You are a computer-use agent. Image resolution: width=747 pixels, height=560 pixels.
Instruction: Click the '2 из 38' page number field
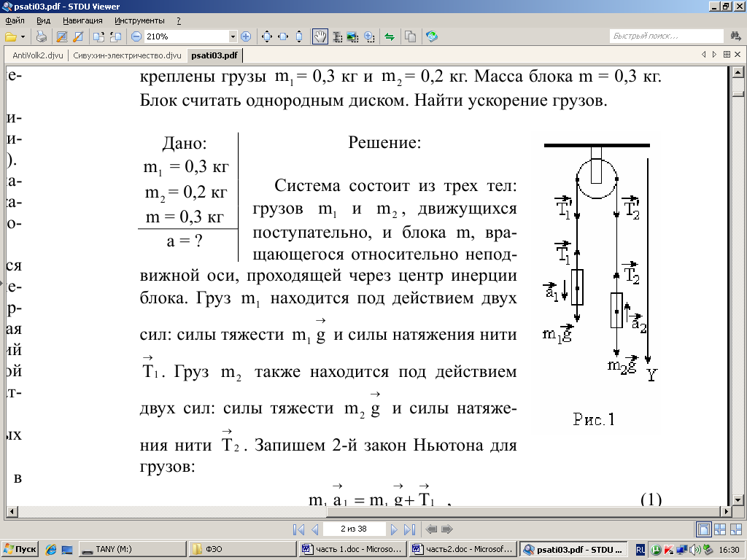point(354,529)
